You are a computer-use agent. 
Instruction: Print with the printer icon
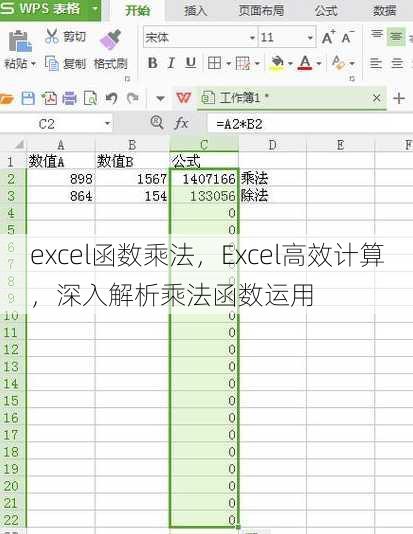coord(69,98)
